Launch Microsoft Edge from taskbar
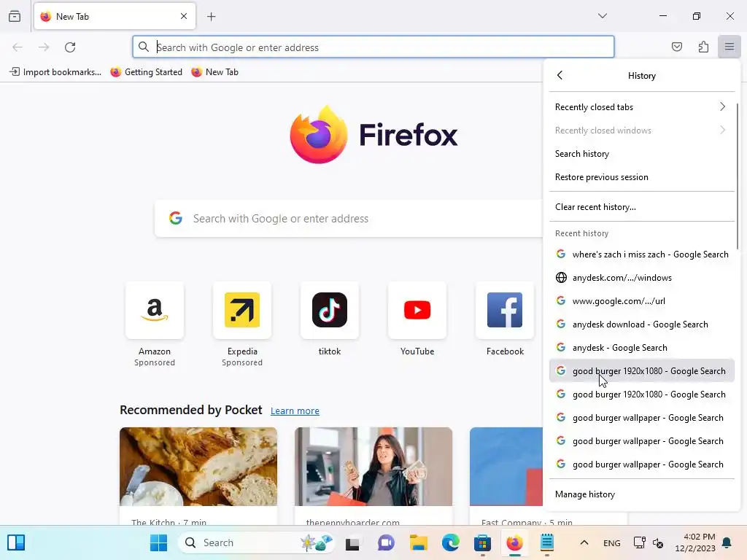Image resolution: width=747 pixels, height=560 pixels. [x=451, y=542]
